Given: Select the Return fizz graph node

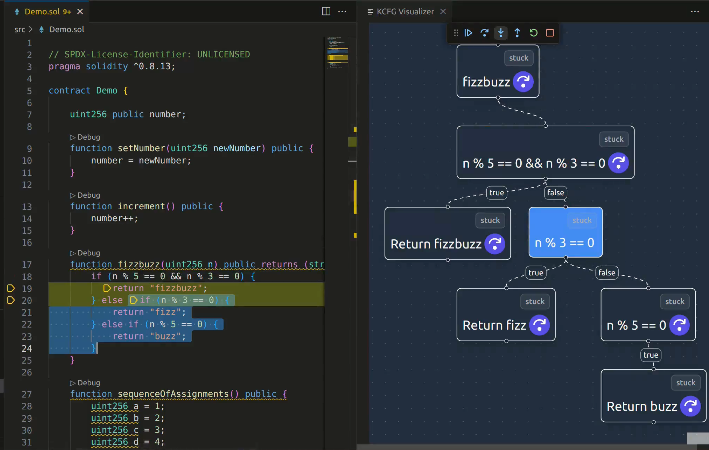Looking at the screenshot, I should tap(506, 314).
